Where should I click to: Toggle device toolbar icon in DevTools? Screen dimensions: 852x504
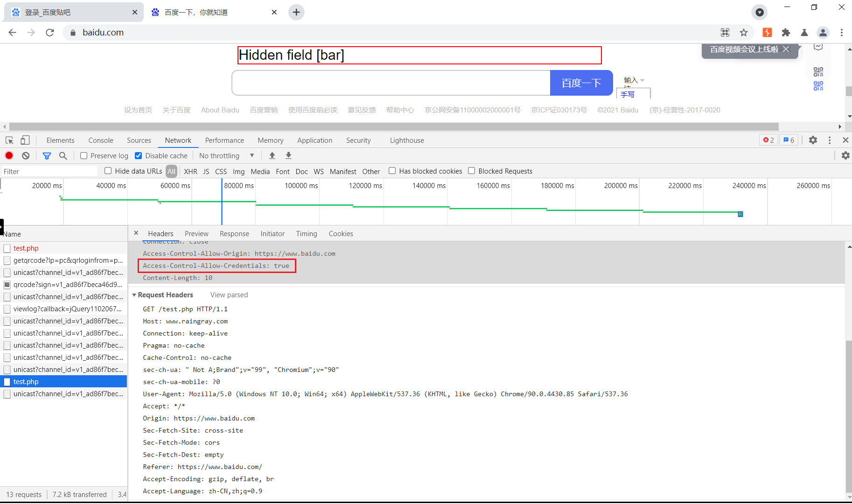coord(25,140)
